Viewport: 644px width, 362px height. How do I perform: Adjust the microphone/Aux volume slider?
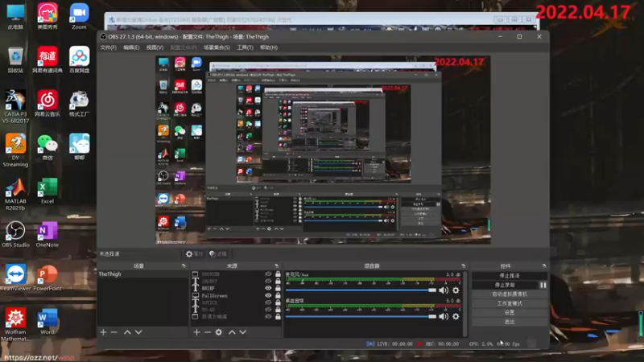pyautogui.click(x=361, y=290)
